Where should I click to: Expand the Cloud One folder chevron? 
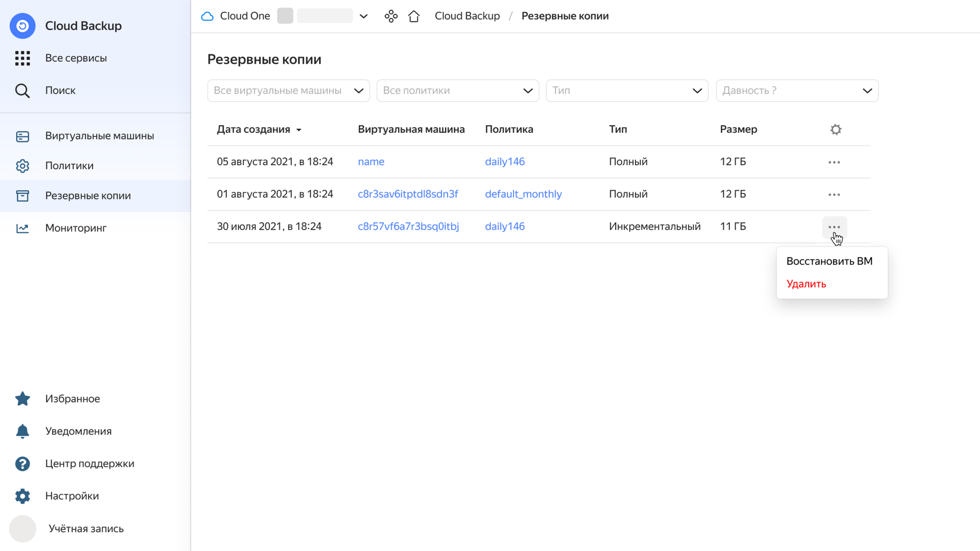pyautogui.click(x=364, y=16)
